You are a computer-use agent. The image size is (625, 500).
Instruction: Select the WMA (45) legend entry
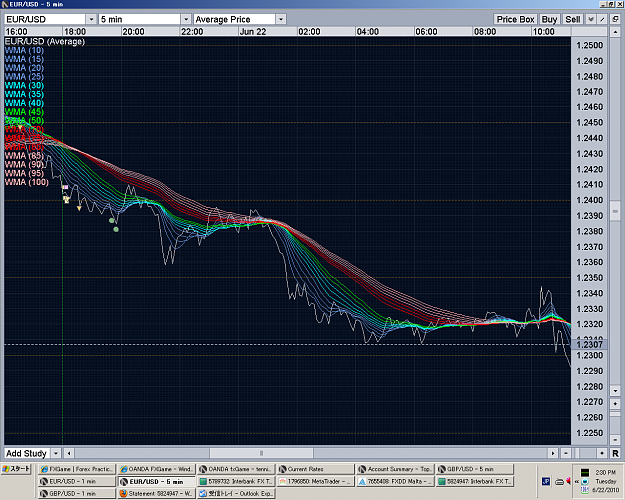(24, 112)
